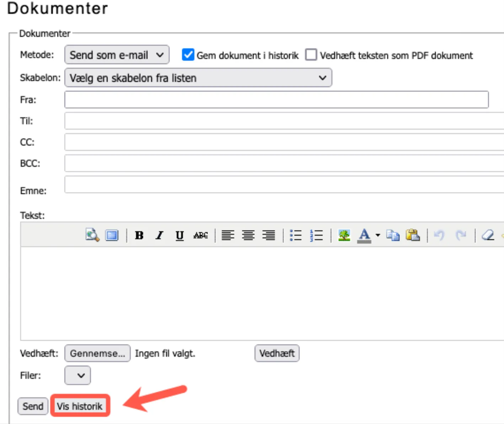Click the underline formatting icon

(180, 235)
